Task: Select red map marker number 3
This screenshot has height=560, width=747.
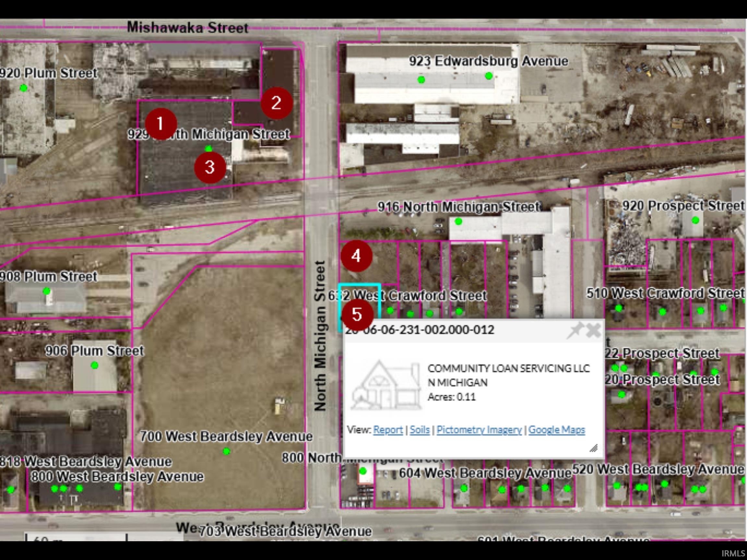Action: point(210,167)
